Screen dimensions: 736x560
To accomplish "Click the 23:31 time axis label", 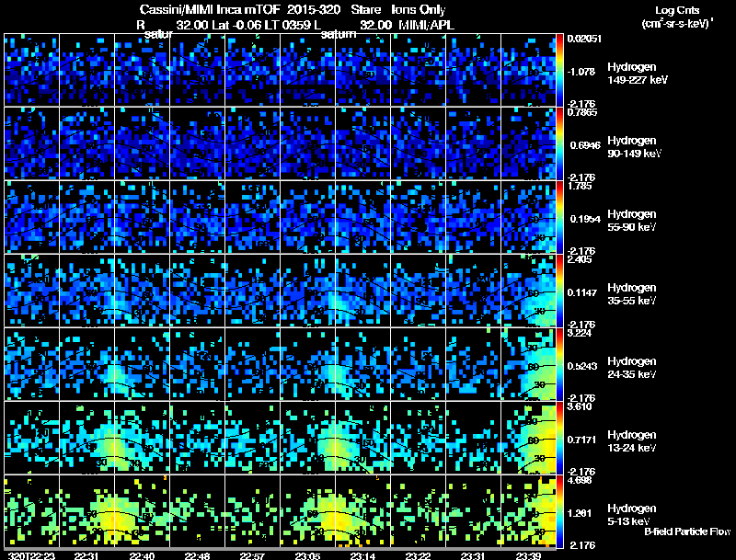I will pyautogui.click(x=473, y=556).
